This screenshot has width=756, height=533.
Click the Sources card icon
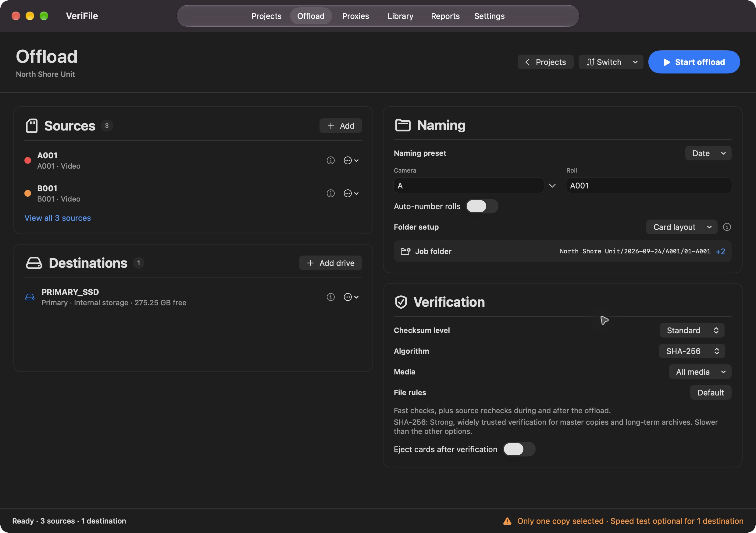coord(32,126)
